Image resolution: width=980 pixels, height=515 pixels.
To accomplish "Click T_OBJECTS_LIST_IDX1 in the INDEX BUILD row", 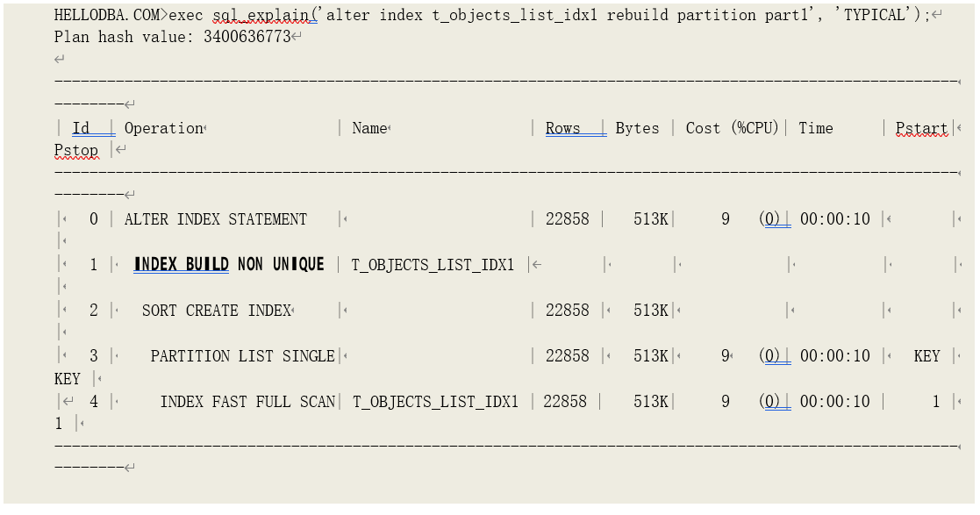I will pos(433,265).
